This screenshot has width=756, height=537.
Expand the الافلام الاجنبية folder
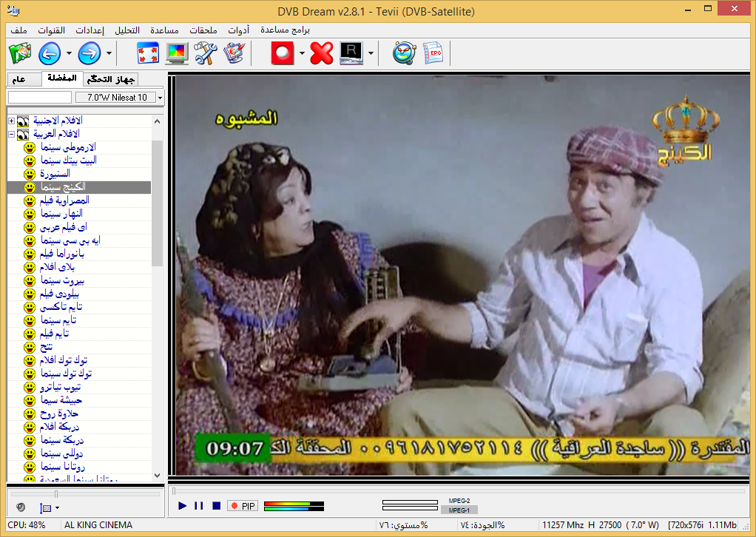12,121
